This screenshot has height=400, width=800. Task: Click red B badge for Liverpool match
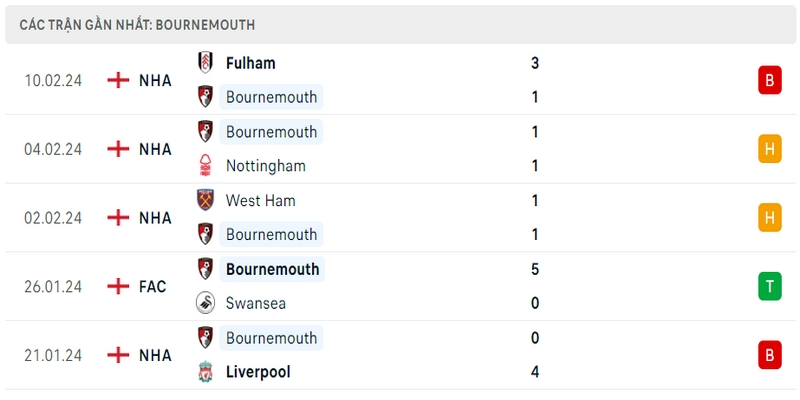[x=769, y=355]
